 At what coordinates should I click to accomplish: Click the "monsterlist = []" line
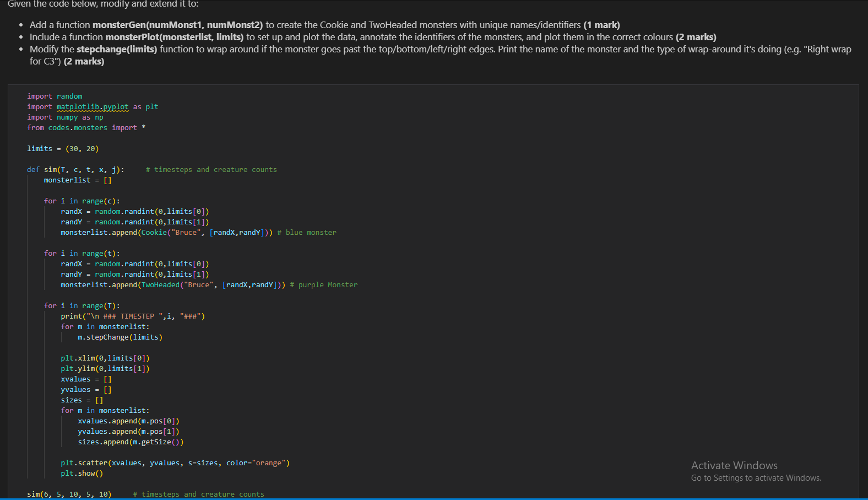point(78,180)
